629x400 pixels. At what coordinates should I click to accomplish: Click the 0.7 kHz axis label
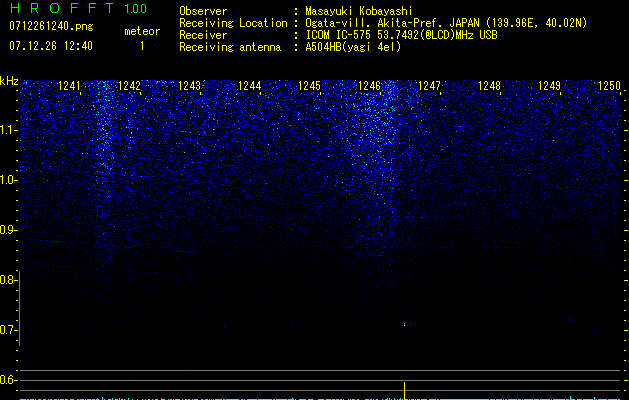pos(7,330)
